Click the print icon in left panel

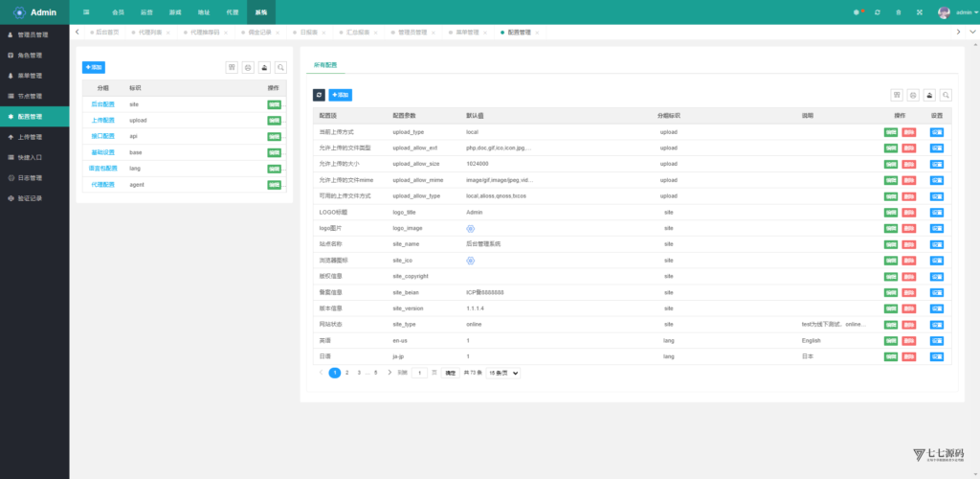[x=248, y=67]
